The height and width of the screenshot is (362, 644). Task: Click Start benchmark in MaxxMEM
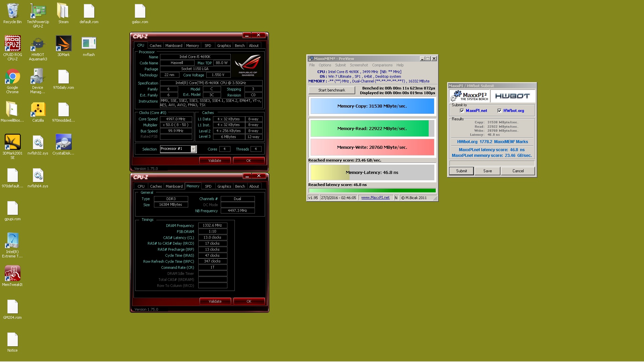(332, 90)
